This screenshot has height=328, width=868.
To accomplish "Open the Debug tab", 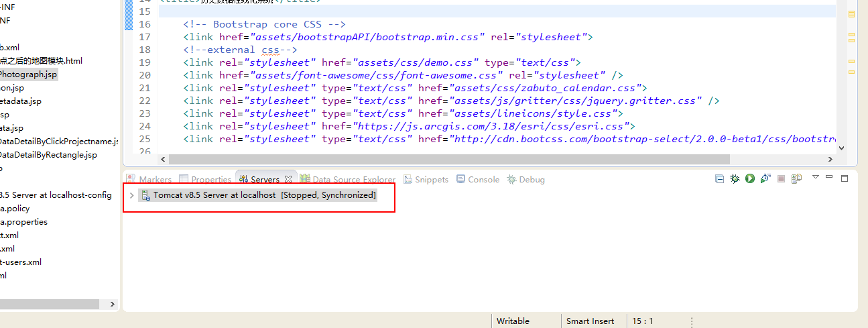I will point(526,179).
